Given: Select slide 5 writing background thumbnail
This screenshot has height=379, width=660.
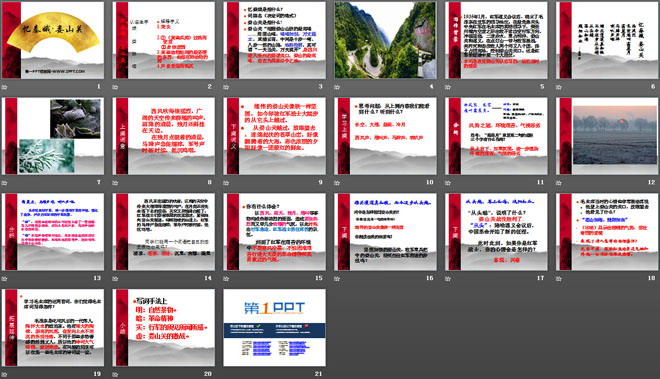Looking at the screenshot, I should tap(496, 40).
